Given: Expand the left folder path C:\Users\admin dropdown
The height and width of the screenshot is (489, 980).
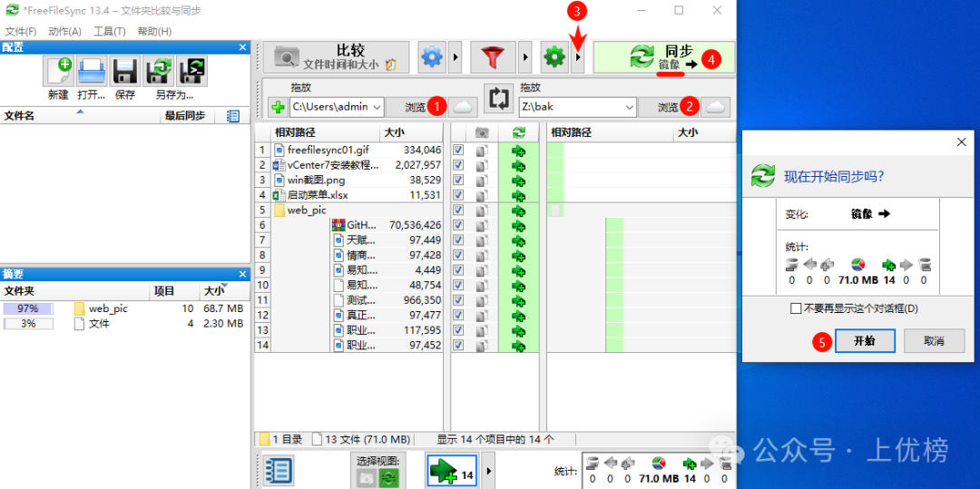Looking at the screenshot, I should (x=377, y=107).
